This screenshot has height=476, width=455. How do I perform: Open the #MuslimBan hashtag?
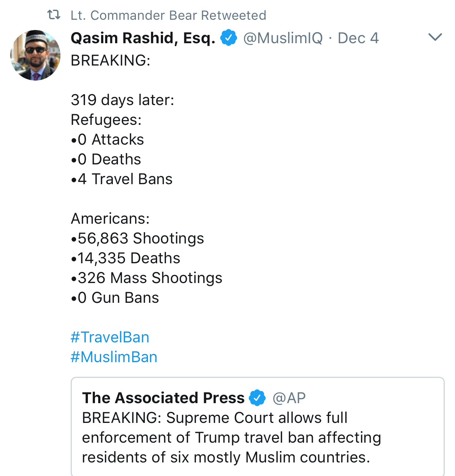point(114,357)
